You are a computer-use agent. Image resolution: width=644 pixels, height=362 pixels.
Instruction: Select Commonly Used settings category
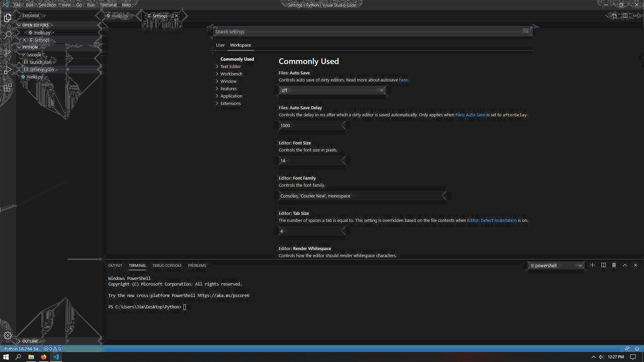tap(237, 59)
